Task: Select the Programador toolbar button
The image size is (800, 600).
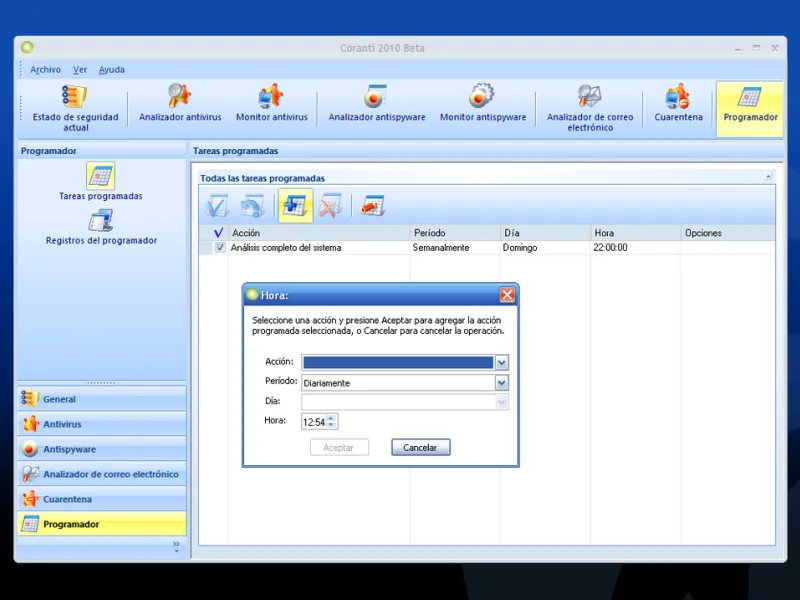Action: pyautogui.click(x=749, y=108)
